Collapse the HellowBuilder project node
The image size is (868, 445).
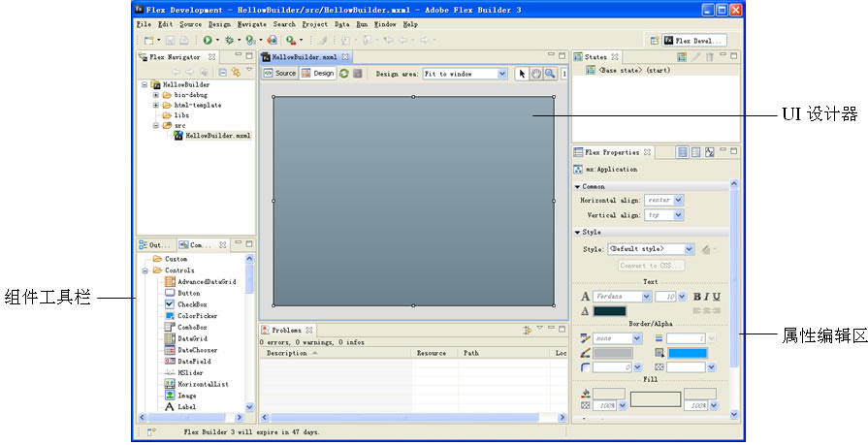(x=145, y=84)
